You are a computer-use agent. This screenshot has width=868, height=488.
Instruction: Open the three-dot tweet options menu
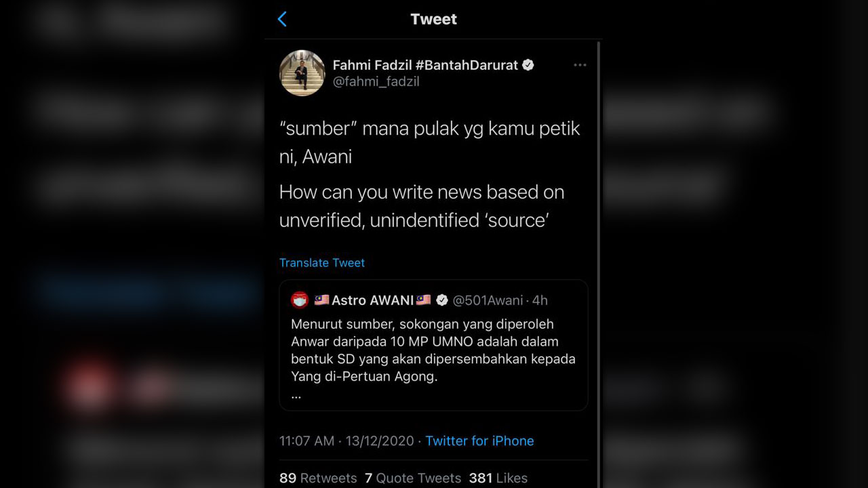pyautogui.click(x=580, y=65)
